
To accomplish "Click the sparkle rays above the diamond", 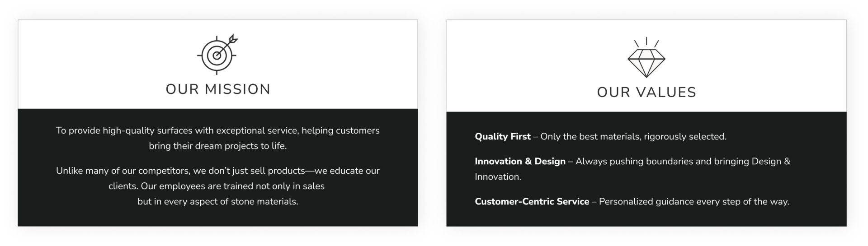I will 646,42.
